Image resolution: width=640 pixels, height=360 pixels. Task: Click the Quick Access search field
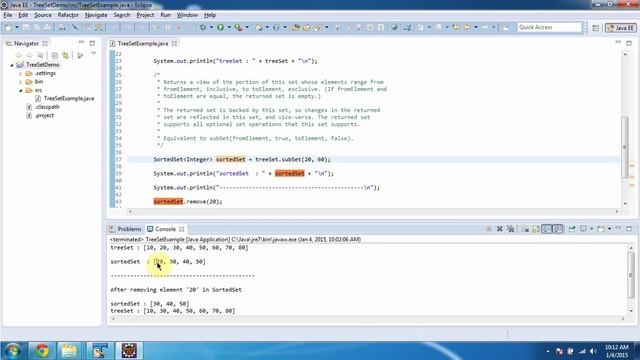click(549, 27)
